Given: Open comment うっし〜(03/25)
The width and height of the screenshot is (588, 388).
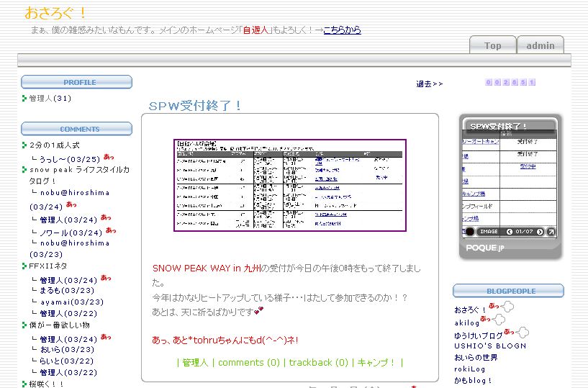Looking at the screenshot, I should click(x=70, y=159).
